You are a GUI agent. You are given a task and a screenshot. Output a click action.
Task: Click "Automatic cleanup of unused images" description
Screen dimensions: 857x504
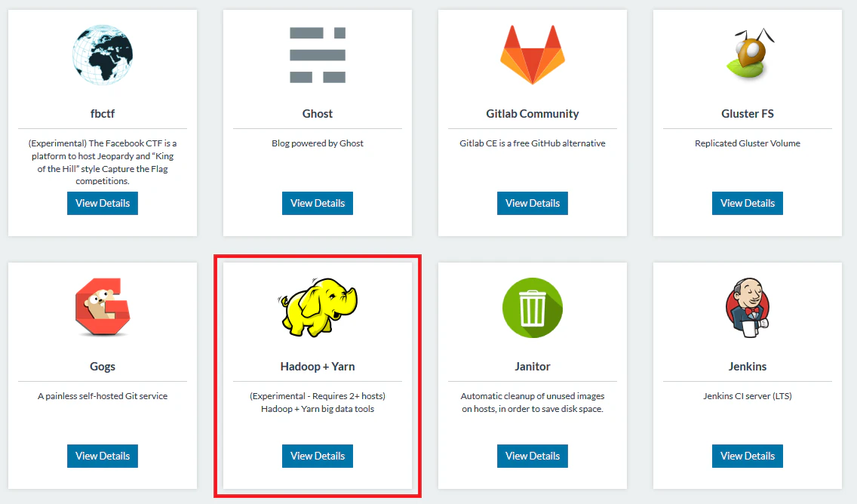click(533, 402)
